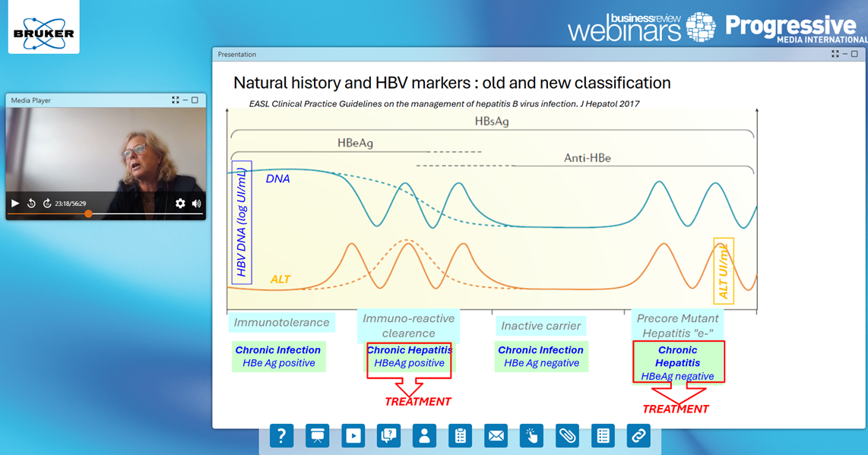This screenshot has width=868, height=455.
Task: Open the speaker bio person widget
Action: [x=424, y=436]
